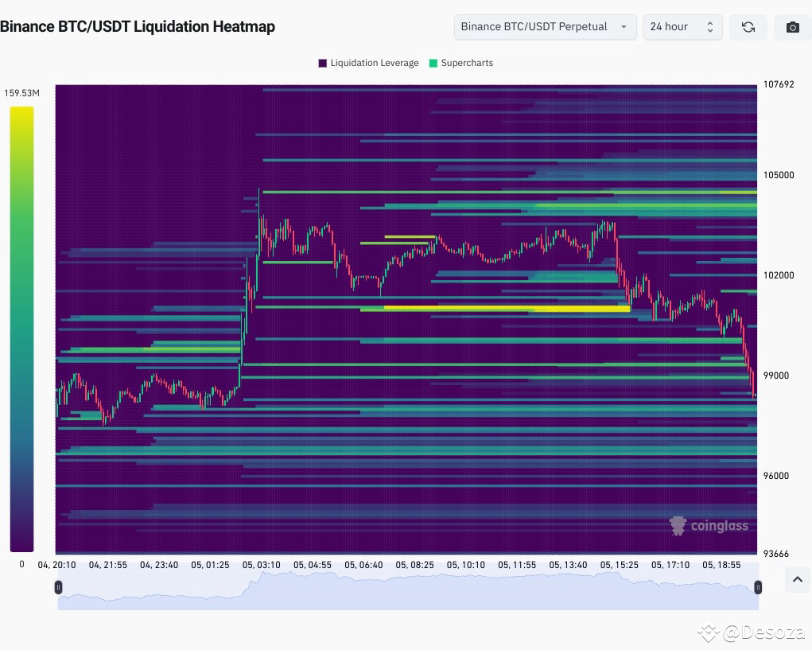Select the Binance BTC/USDT Liquidation Heatmap title
812x650 pixels.
(x=138, y=26)
